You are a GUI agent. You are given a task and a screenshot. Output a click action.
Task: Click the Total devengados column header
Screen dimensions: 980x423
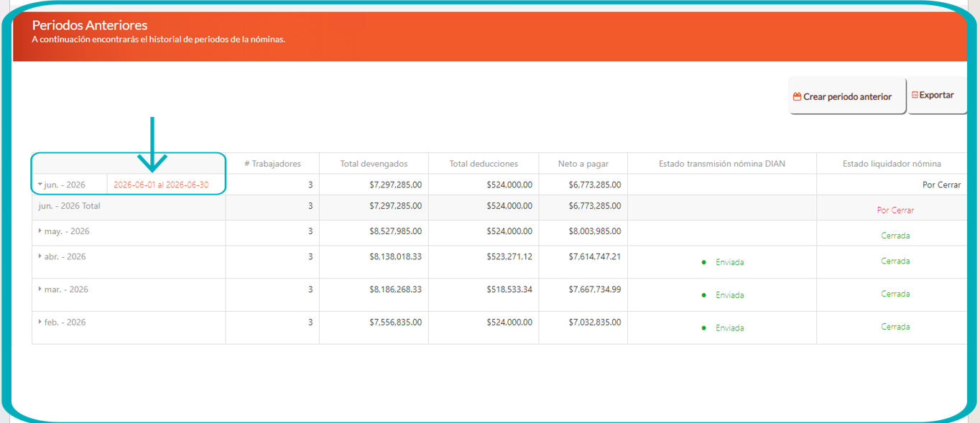pyautogui.click(x=374, y=164)
